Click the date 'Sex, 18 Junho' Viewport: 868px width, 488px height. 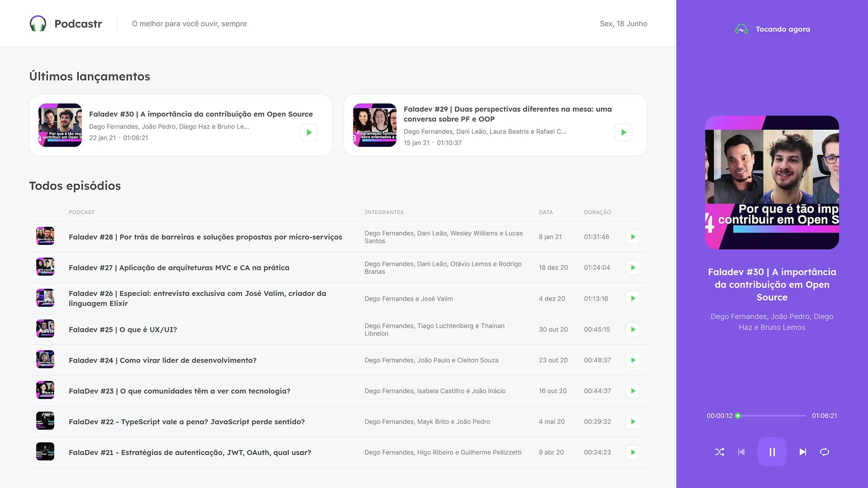click(623, 23)
